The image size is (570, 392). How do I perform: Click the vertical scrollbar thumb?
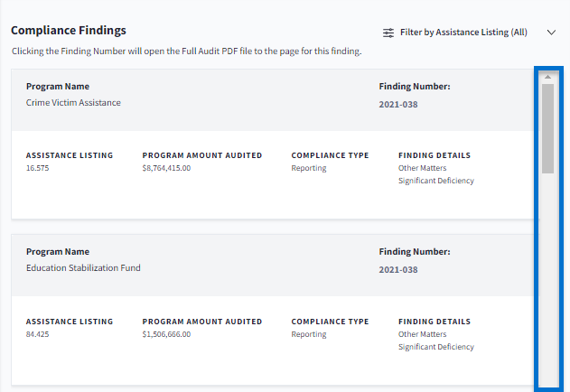pyautogui.click(x=547, y=126)
